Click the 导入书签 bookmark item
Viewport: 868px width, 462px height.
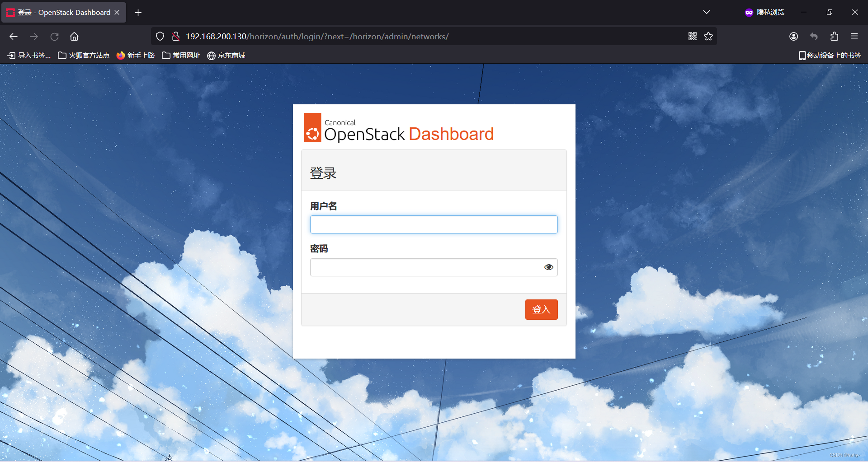(x=29, y=56)
